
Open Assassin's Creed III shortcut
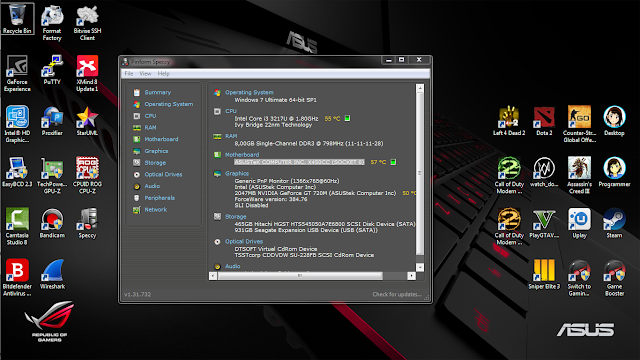click(579, 176)
